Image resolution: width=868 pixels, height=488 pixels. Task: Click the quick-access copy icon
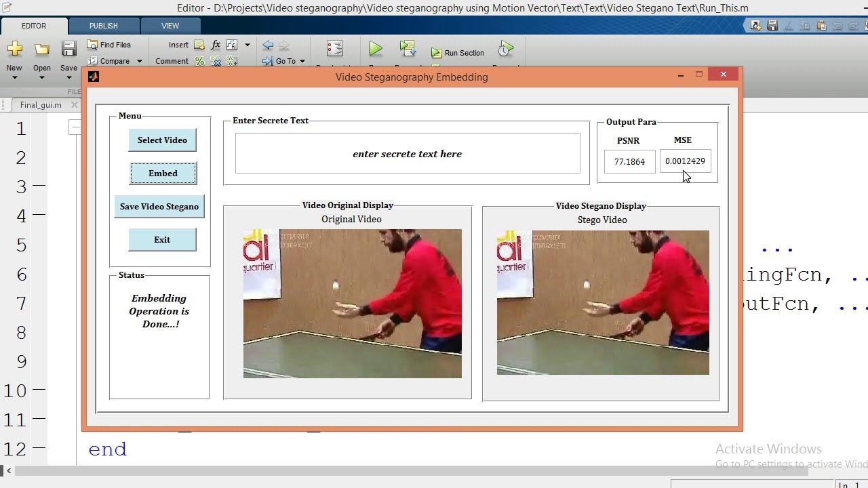(805, 26)
